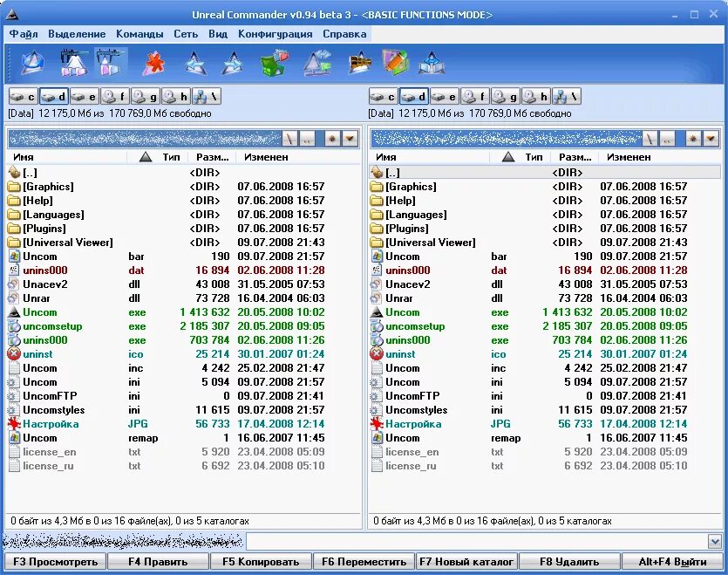
Task: Go back using the left arrow icon
Action: [x=195, y=63]
